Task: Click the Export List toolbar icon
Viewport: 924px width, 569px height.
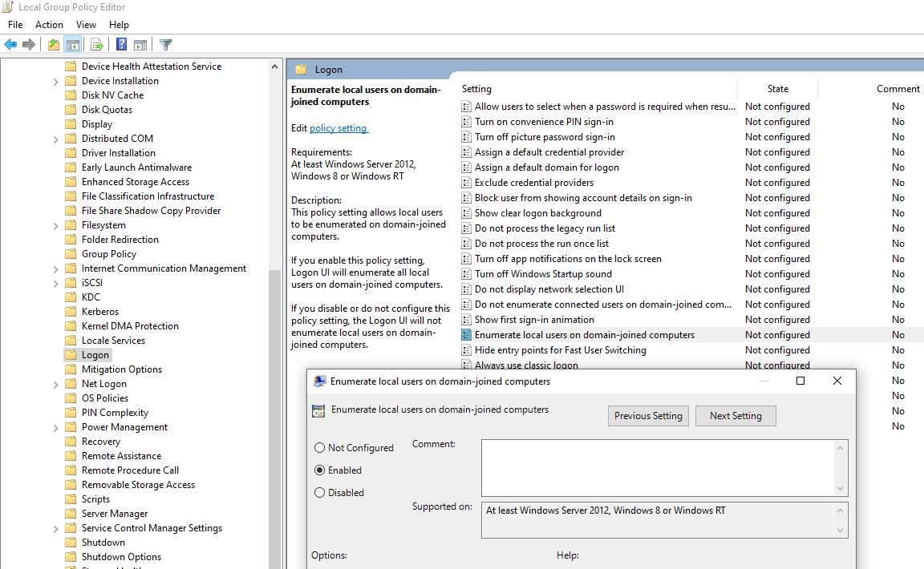Action: [x=97, y=45]
